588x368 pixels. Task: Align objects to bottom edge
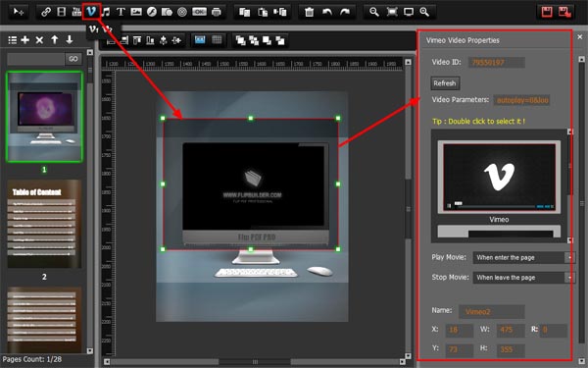click(x=150, y=40)
